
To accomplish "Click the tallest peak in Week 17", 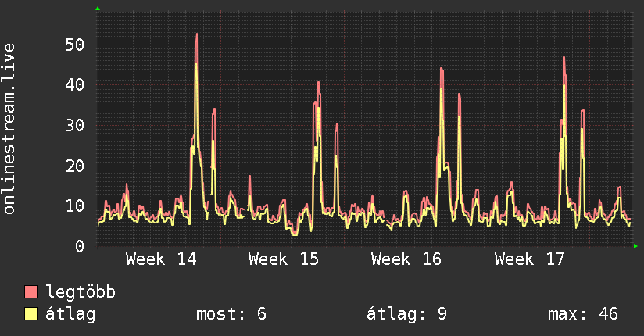I will coord(564,58).
